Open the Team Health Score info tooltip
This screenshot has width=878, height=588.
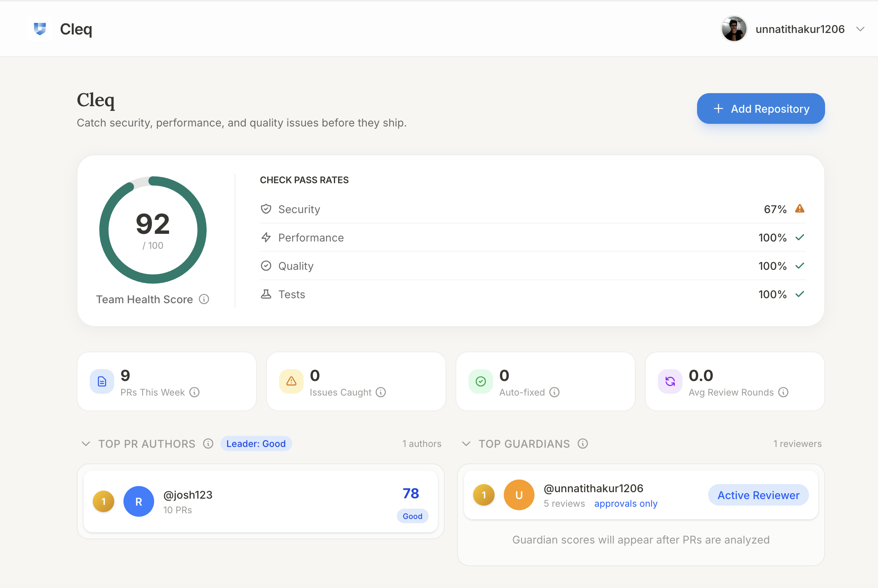(x=204, y=299)
